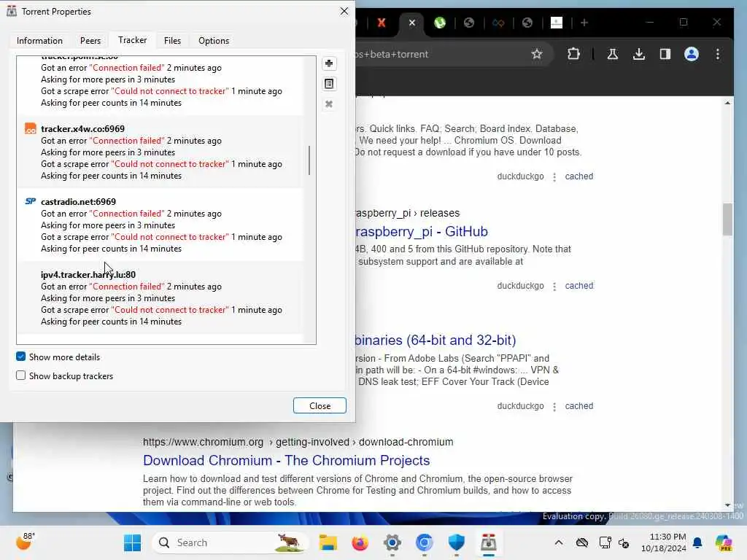
Task: Toggle the browser side panel icon
Action: point(665,54)
